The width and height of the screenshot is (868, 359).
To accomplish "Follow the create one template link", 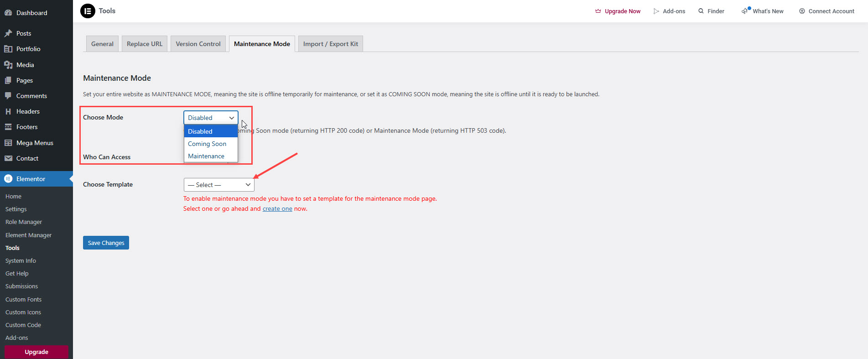I will [x=277, y=208].
